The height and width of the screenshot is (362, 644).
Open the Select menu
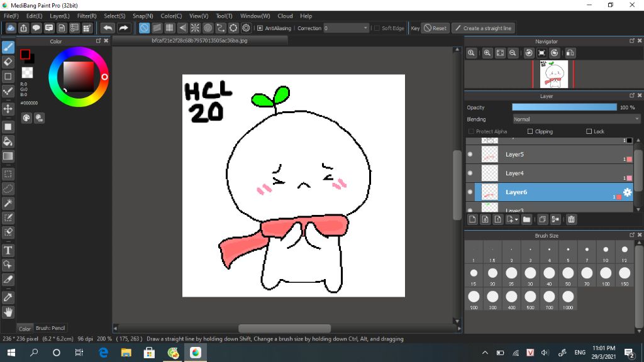click(x=114, y=16)
